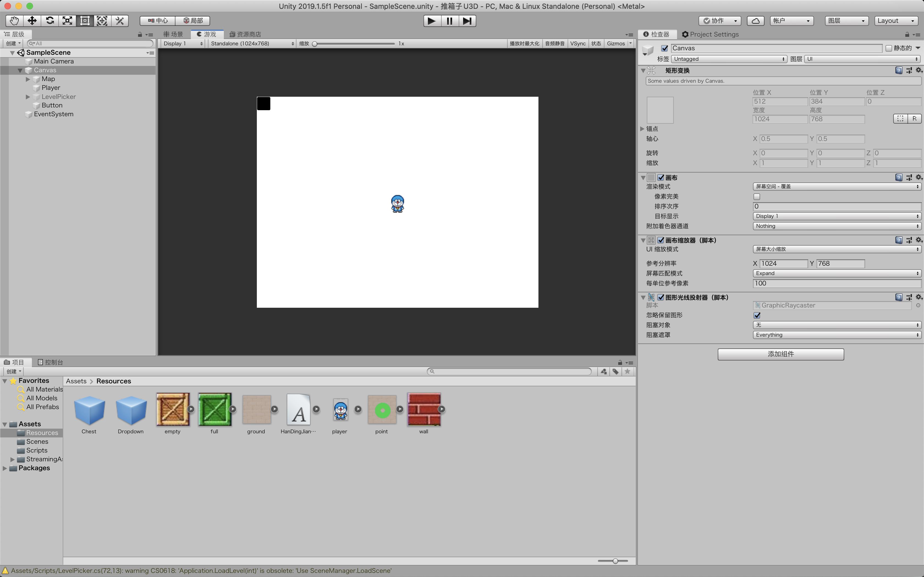Select the Move tool
The height and width of the screenshot is (577, 924).
[32, 21]
